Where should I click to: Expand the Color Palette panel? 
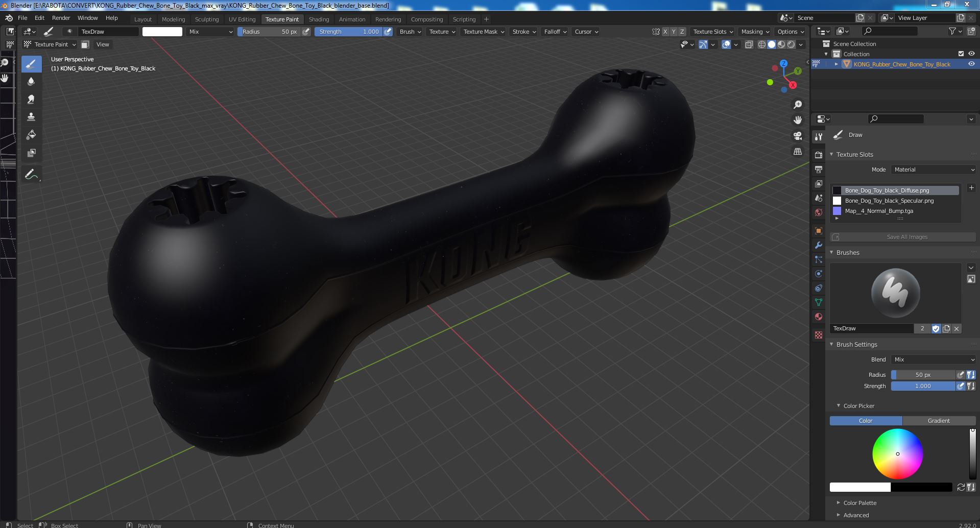click(860, 503)
